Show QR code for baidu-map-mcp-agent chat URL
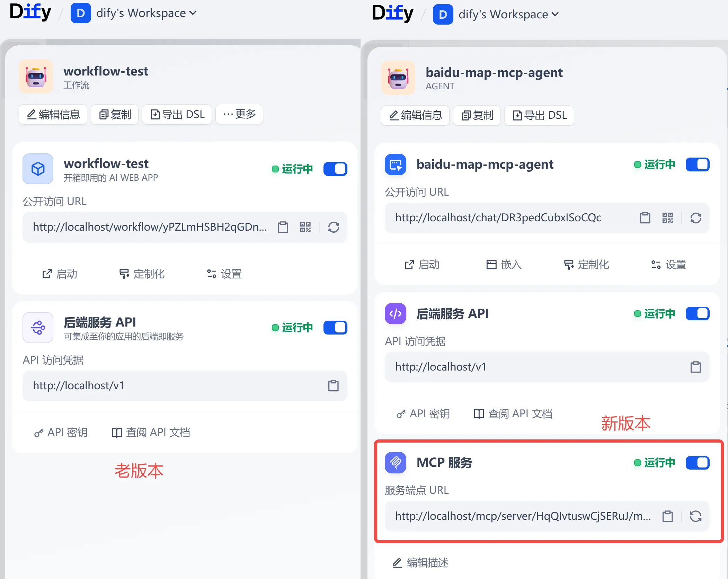 point(667,218)
